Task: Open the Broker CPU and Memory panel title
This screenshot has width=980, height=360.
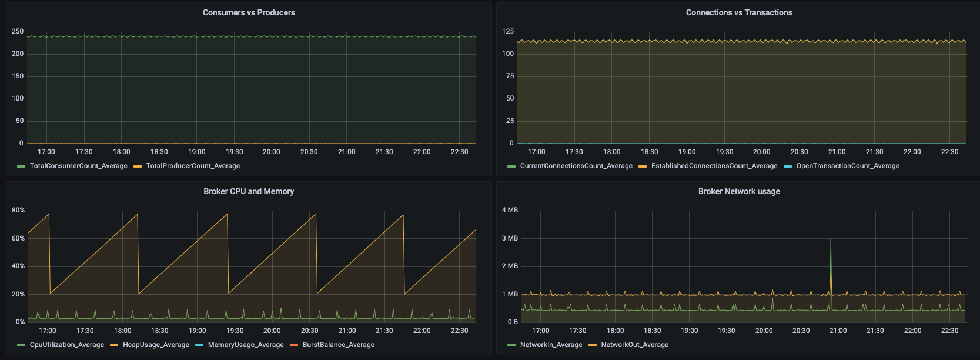Action: tap(249, 191)
